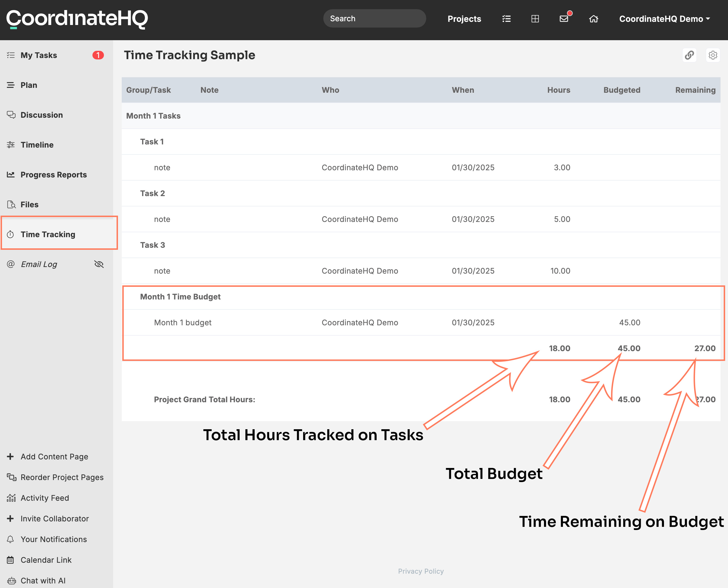Click the Timeline sliders icon
The height and width of the screenshot is (588, 728).
pos(11,145)
